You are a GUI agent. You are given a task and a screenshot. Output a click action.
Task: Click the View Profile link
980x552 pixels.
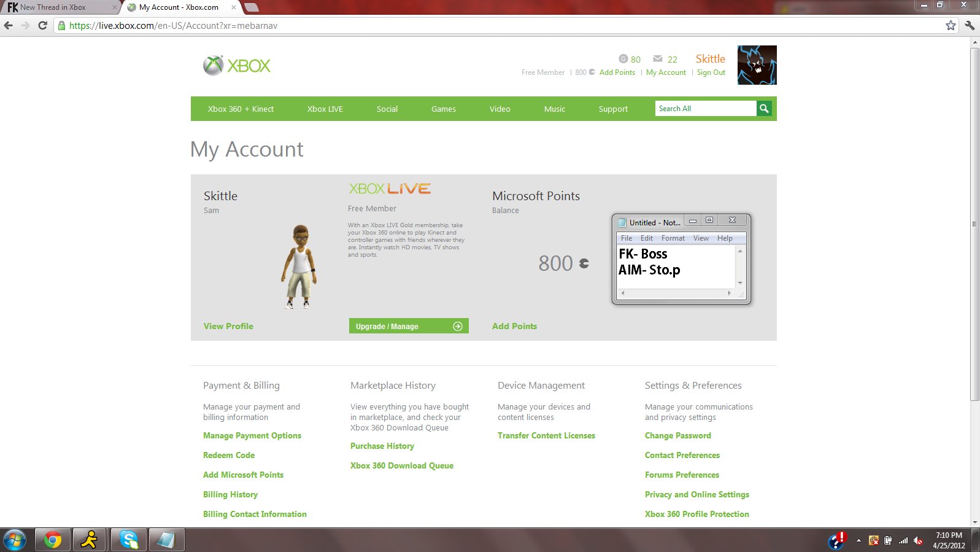(228, 326)
